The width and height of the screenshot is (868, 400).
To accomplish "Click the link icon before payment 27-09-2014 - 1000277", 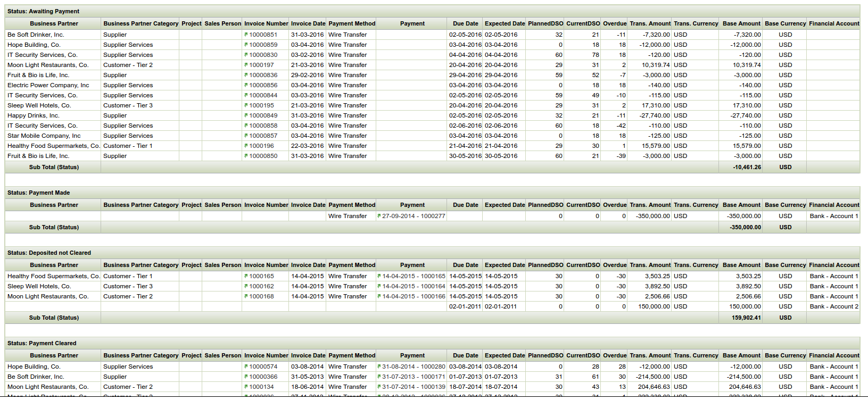I will click(379, 216).
